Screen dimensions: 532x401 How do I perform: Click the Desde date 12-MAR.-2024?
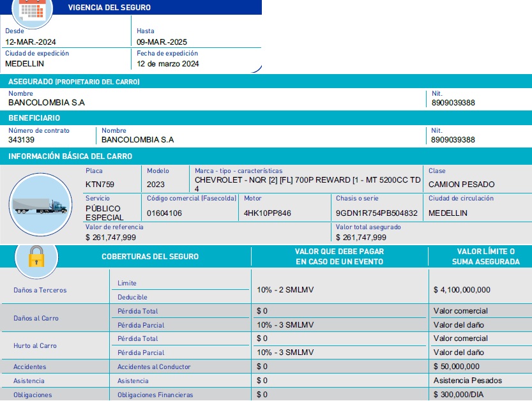click(x=31, y=42)
